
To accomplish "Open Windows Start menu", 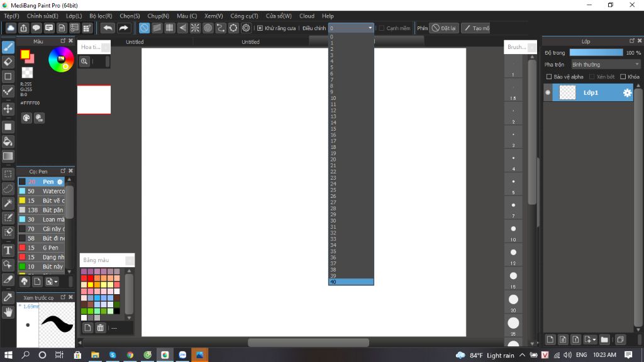I will pos(8,354).
